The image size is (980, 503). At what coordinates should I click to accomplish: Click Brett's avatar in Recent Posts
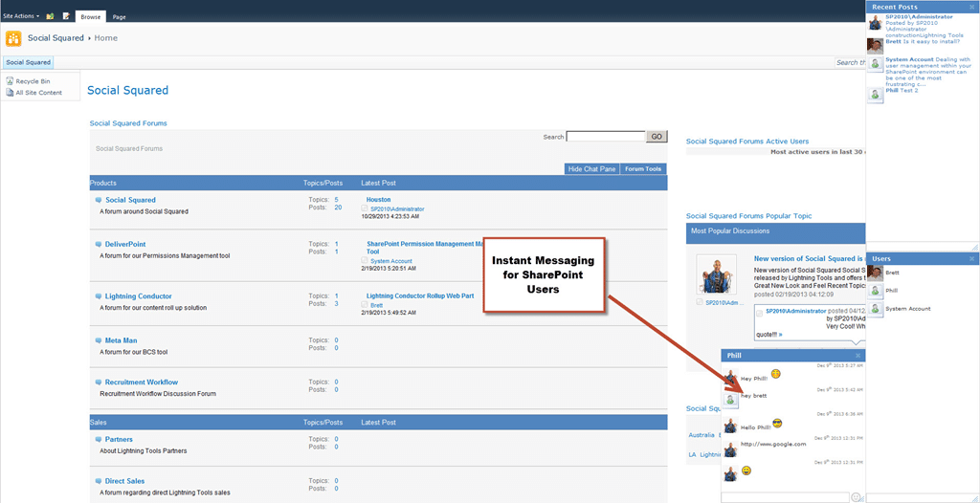[x=875, y=46]
